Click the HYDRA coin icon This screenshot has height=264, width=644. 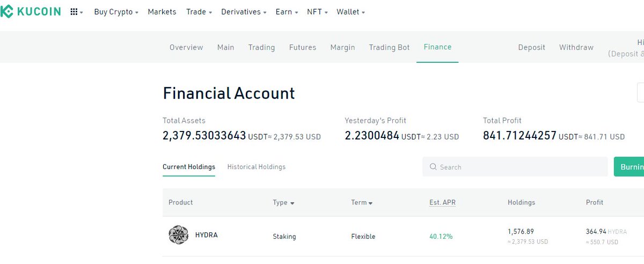[178, 235]
